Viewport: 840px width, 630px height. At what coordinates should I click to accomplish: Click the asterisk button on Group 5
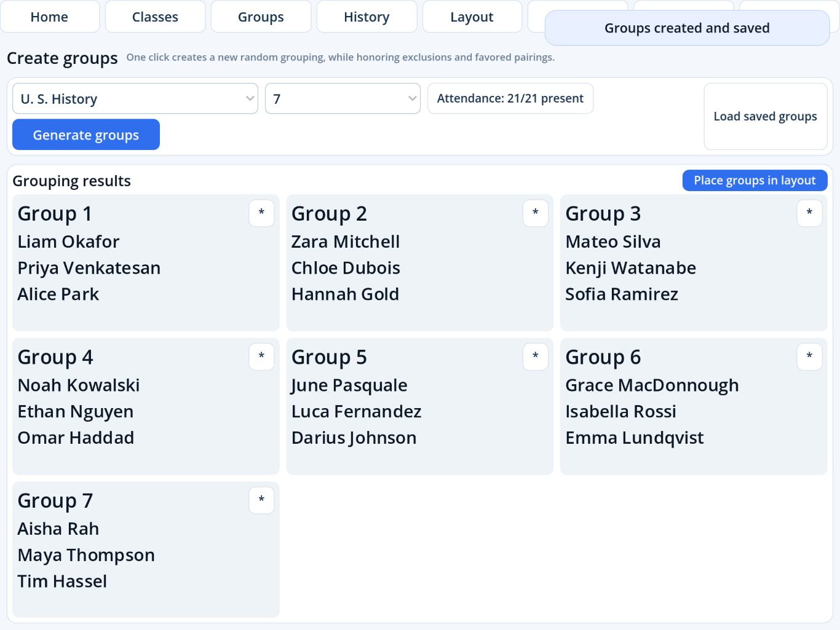(536, 357)
